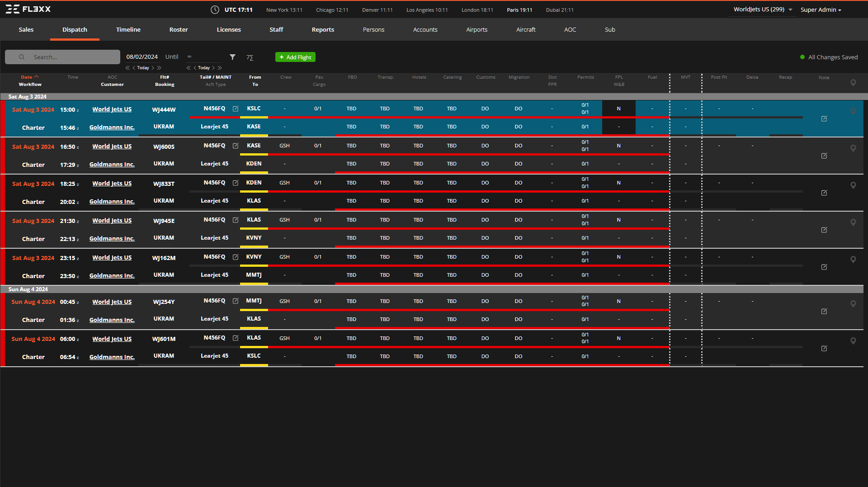Click the Add Flight button
Viewport: 868px width, 487px height.
(295, 57)
